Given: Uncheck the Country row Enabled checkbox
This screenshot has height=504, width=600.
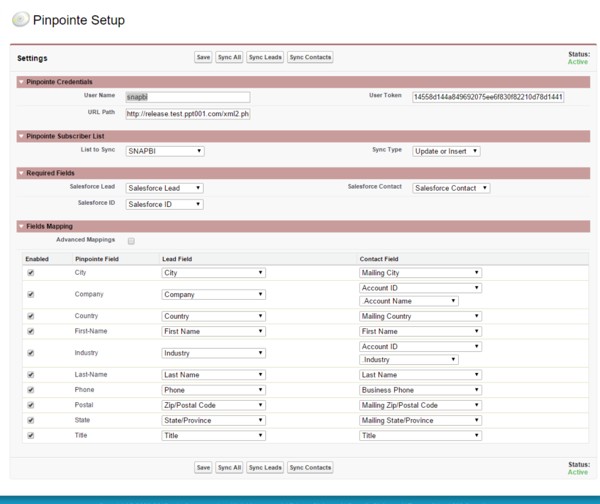Looking at the screenshot, I should (31, 316).
